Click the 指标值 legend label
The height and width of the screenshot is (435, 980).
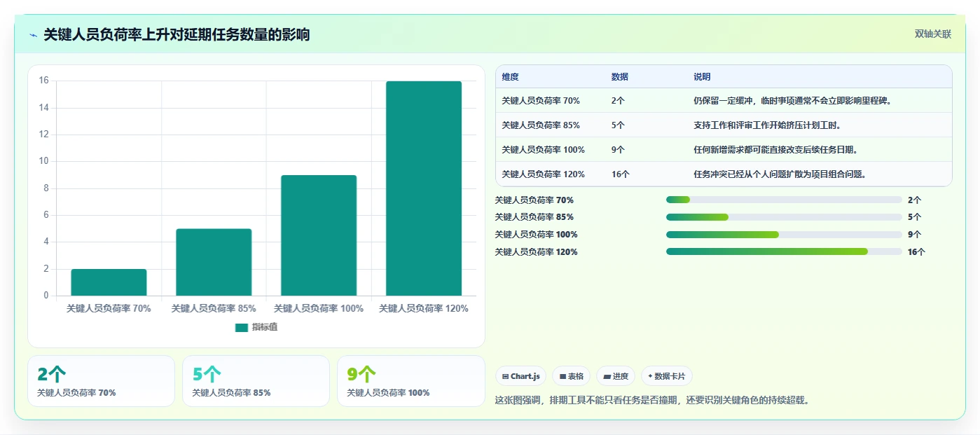tap(265, 327)
